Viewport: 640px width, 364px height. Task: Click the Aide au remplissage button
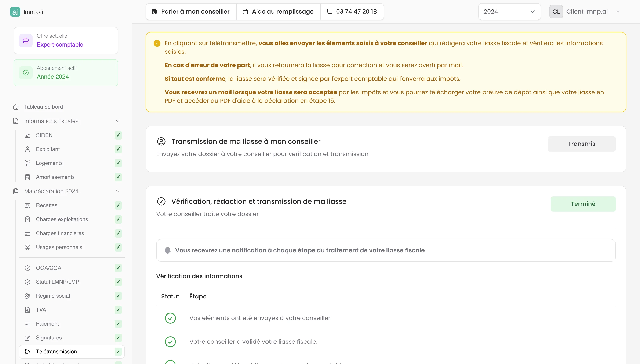tap(278, 11)
